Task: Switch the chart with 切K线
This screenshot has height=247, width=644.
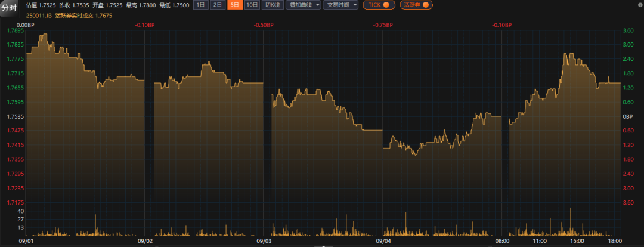Action: click(273, 5)
